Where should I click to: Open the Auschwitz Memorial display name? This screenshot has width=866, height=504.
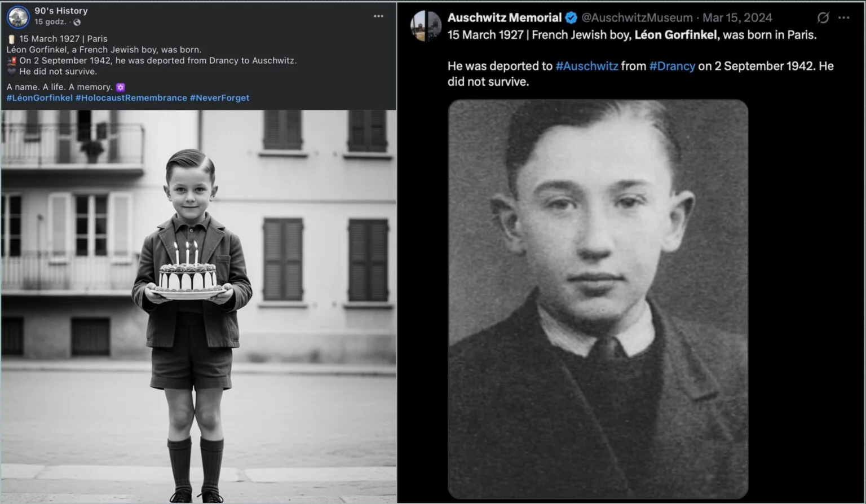(x=504, y=17)
